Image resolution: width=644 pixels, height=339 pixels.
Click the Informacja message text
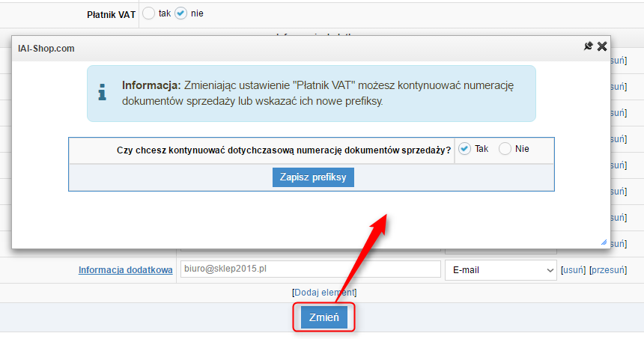(318, 93)
